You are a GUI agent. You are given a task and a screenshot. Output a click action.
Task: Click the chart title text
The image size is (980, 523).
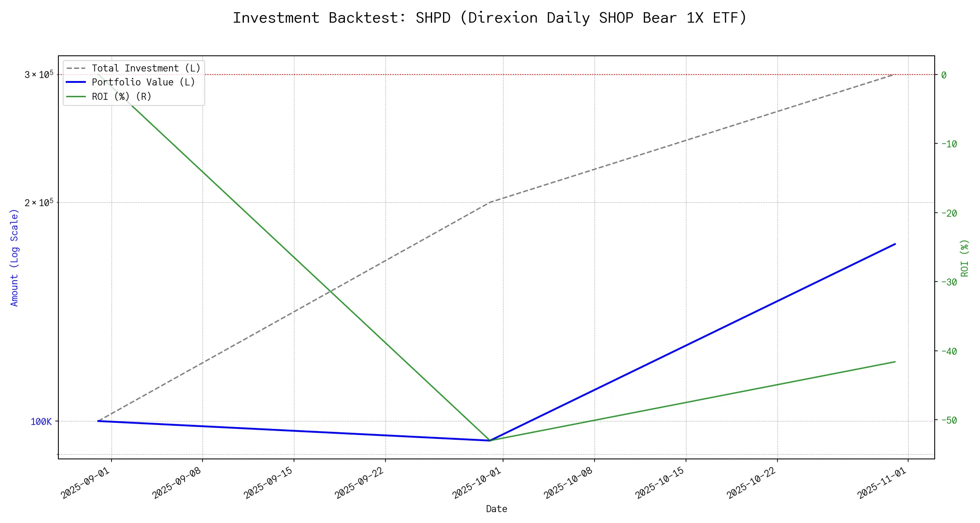(x=490, y=18)
